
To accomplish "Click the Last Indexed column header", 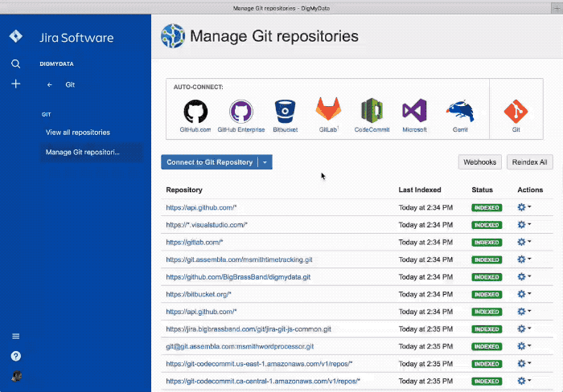I will coord(420,190).
